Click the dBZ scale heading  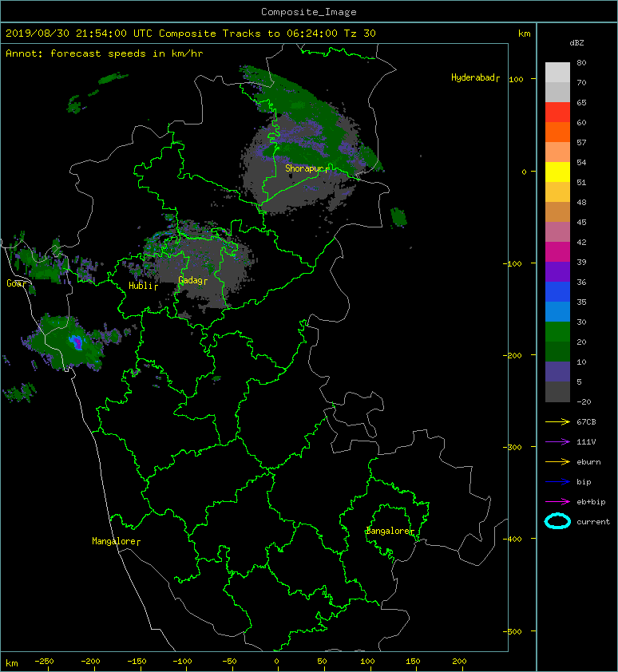pyautogui.click(x=576, y=43)
